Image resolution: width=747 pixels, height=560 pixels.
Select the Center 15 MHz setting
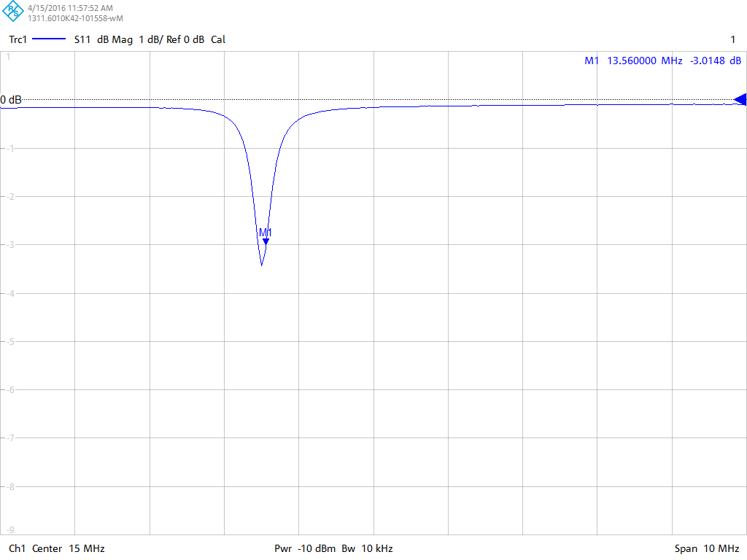69,548
